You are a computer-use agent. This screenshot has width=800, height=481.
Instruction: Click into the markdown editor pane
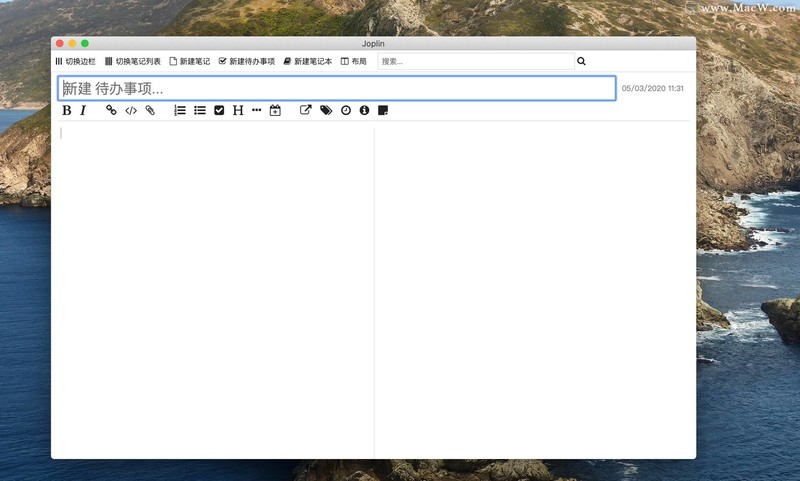point(216,292)
